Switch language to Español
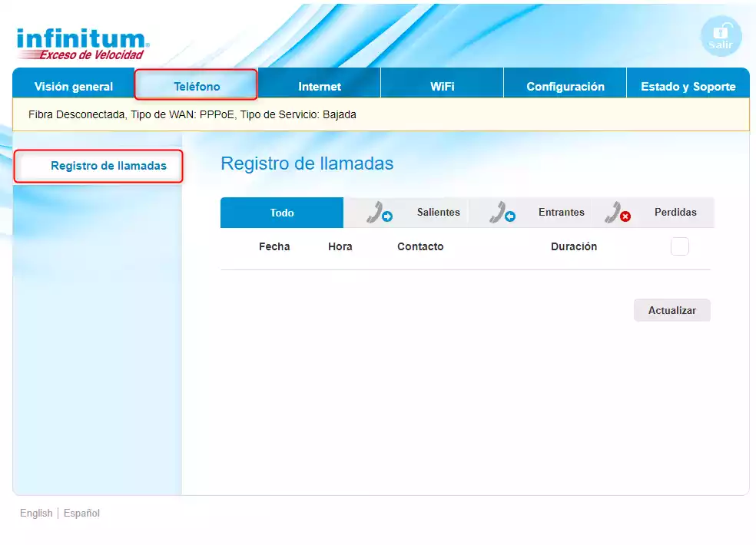This screenshot has width=756, height=545. [81, 513]
